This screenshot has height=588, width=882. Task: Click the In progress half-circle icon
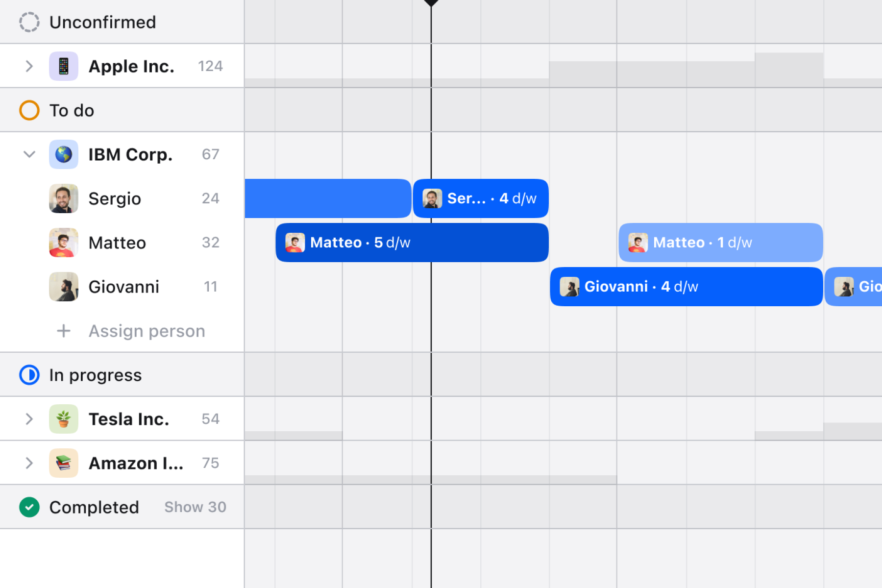pyautogui.click(x=29, y=375)
